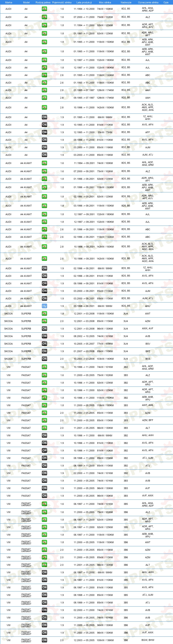Select the 77kW / 105KM power cell
173x644 pixels.
(x=105, y=344)
